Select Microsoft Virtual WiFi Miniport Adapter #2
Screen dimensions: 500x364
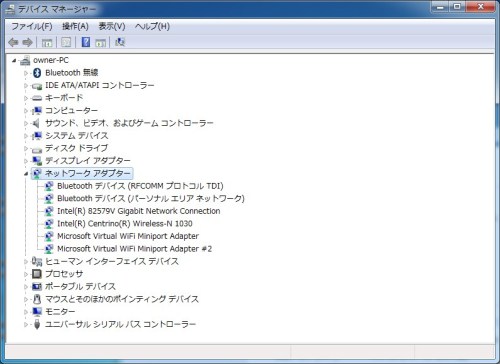pyautogui.click(x=134, y=249)
